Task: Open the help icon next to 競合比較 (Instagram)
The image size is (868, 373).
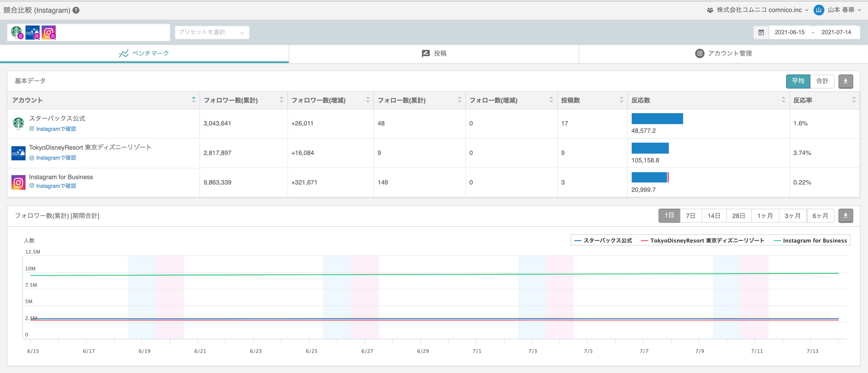Action: pos(76,10)
